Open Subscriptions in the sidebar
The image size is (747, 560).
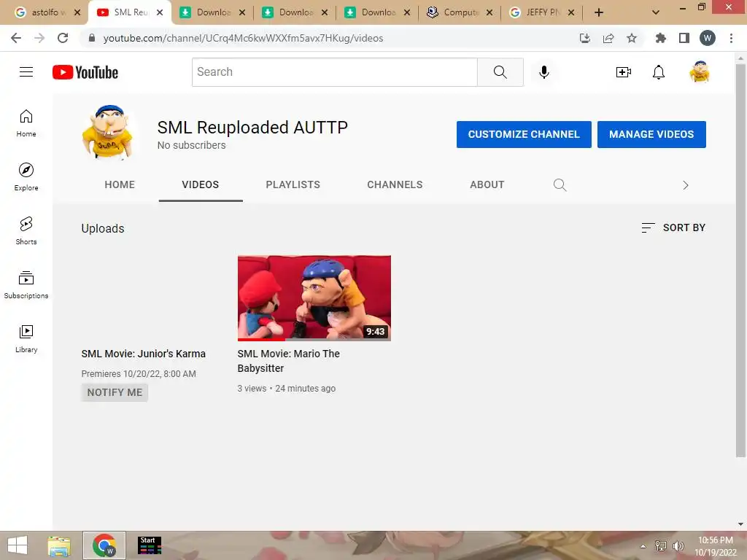(26, 284)
